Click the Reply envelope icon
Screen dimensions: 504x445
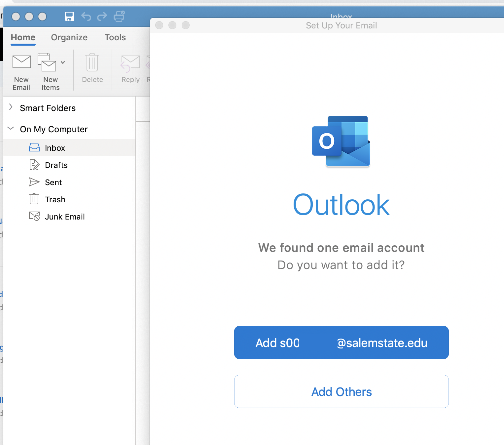[130, 64]
